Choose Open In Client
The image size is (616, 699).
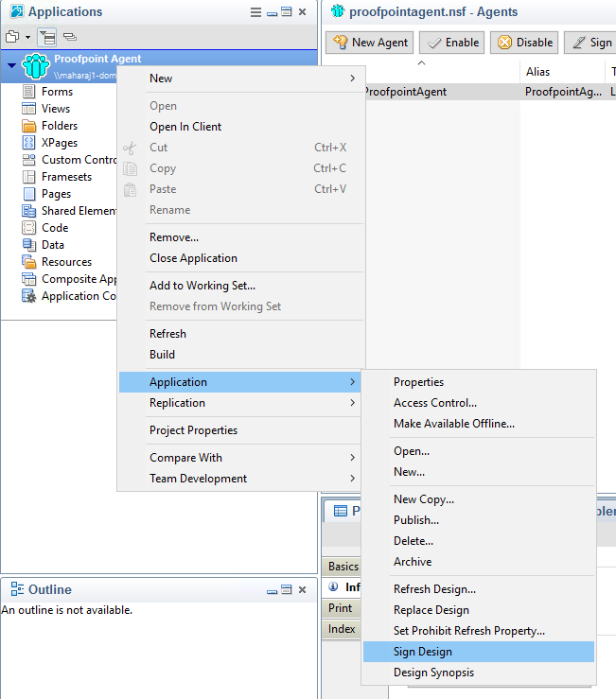(241, 127)
